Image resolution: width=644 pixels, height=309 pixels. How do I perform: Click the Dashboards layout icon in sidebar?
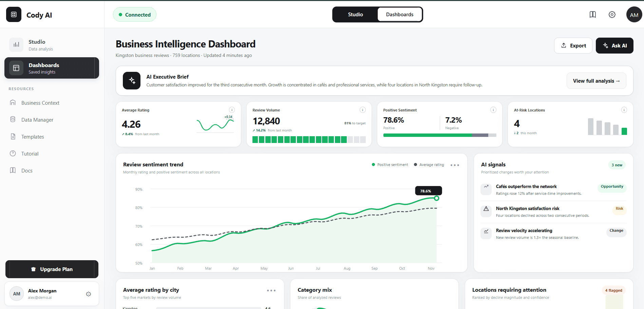pos(16,68)
